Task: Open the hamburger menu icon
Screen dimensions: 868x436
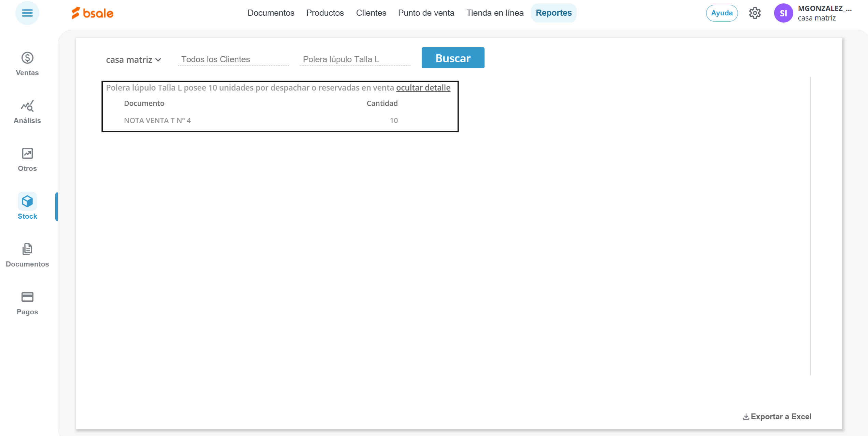Action: [27, 13]
